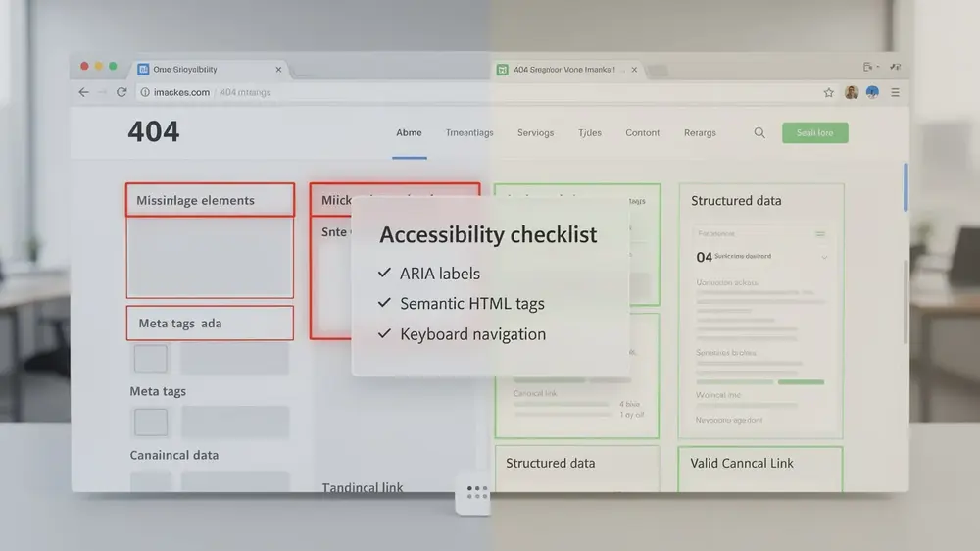Toggle the Keyboard navigation checkmark

[384, 333]
